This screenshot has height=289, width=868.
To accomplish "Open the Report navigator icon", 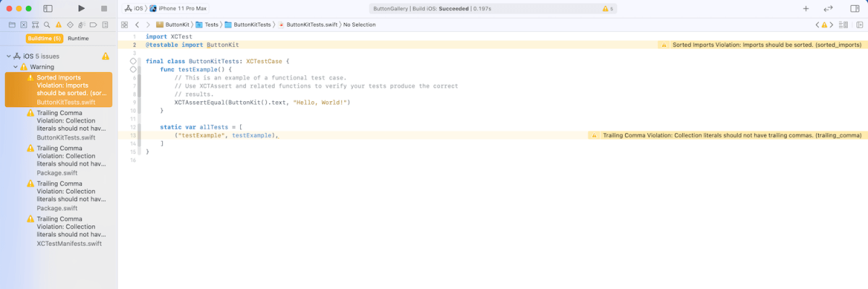I will coord(104,25).
